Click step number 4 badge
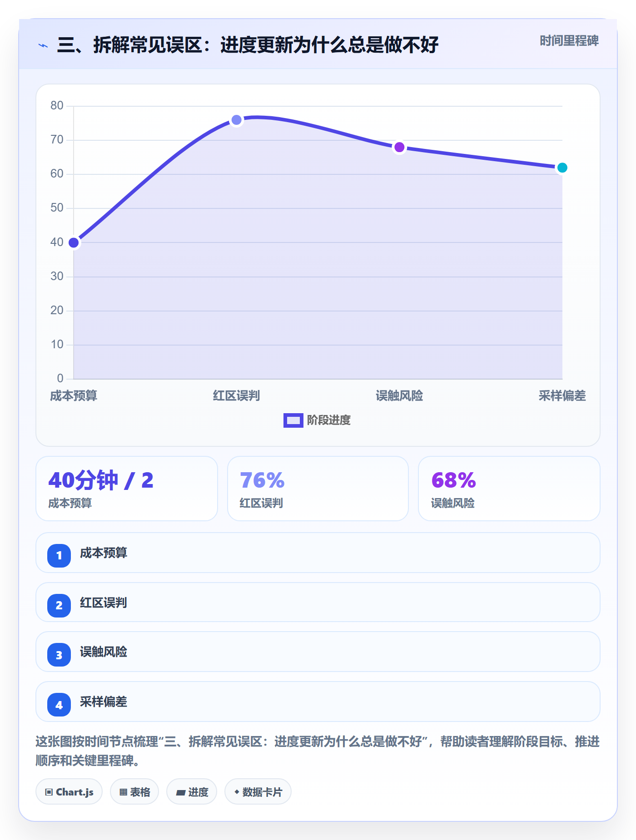This screenshot has width=636, height=840. 59,705
